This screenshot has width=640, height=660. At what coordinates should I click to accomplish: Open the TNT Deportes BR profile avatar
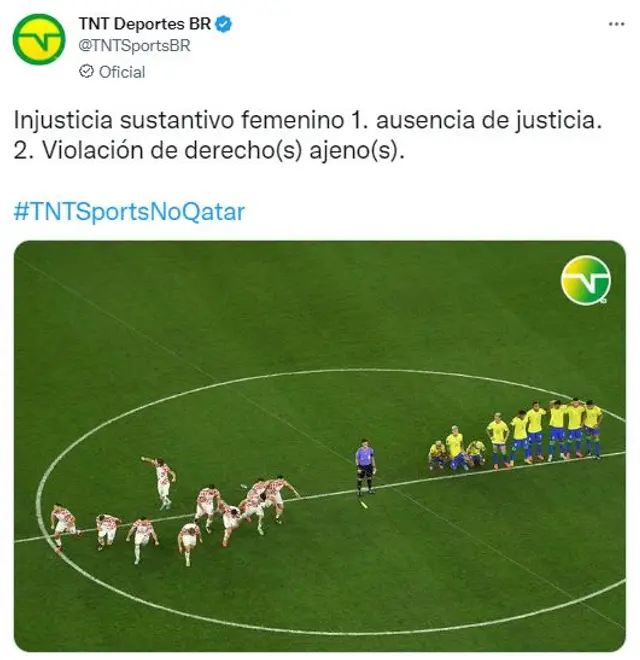point(39,39)
